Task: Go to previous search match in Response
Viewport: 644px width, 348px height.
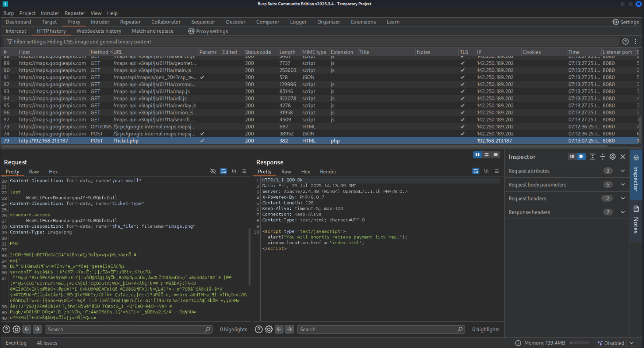Action: [279, 329]
